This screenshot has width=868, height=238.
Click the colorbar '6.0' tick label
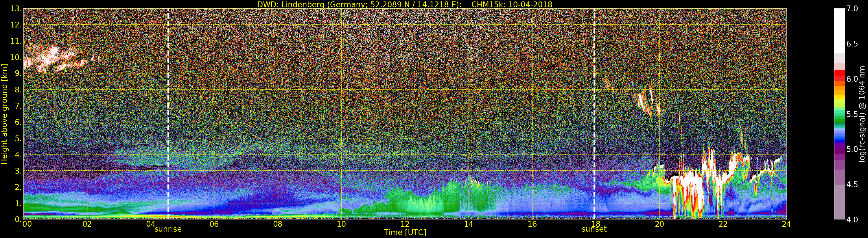[x=852, y=79]
